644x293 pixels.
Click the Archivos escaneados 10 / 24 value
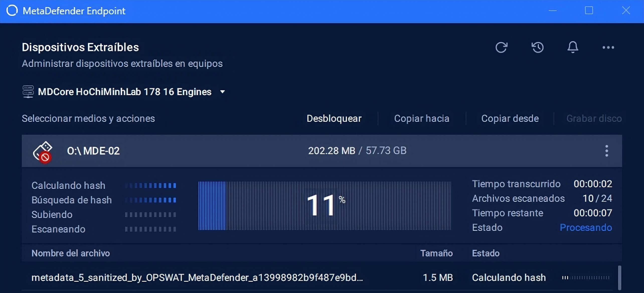point(597,198)
